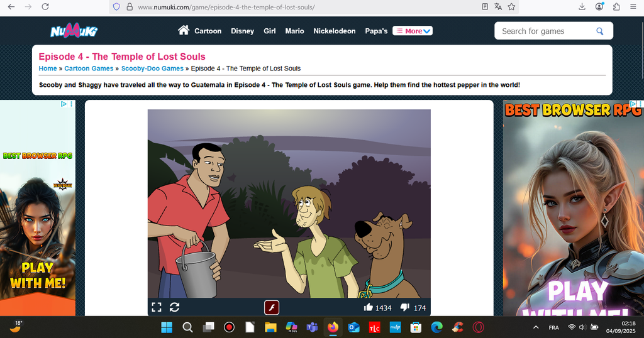Click the Numuki logo
Viewport: 644px width, 338px height.
click(x=74, y=31)
